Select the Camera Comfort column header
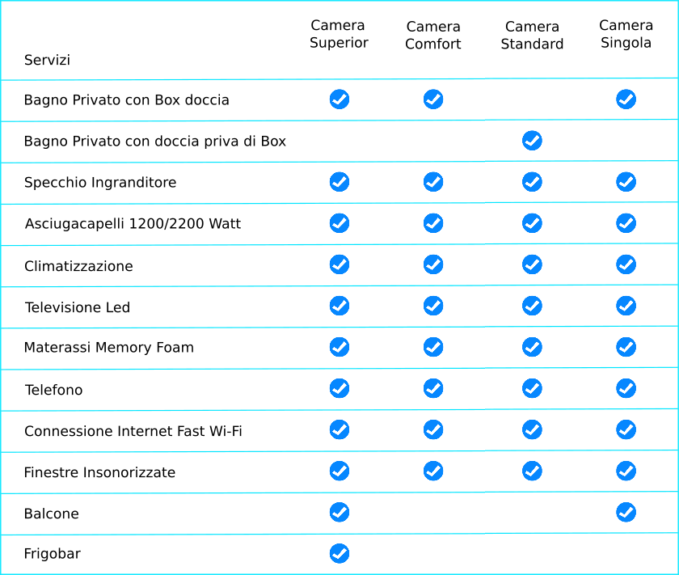679x575 pixels. 433,35
